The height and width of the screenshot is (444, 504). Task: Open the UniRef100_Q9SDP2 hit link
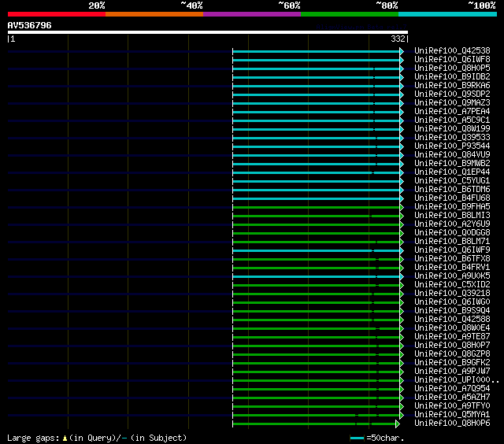[x=452, y=94]
